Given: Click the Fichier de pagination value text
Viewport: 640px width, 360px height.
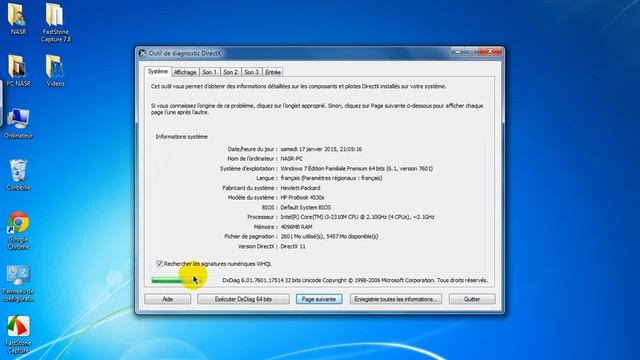Looking at the screenshot, I should [x=329, y=236].
